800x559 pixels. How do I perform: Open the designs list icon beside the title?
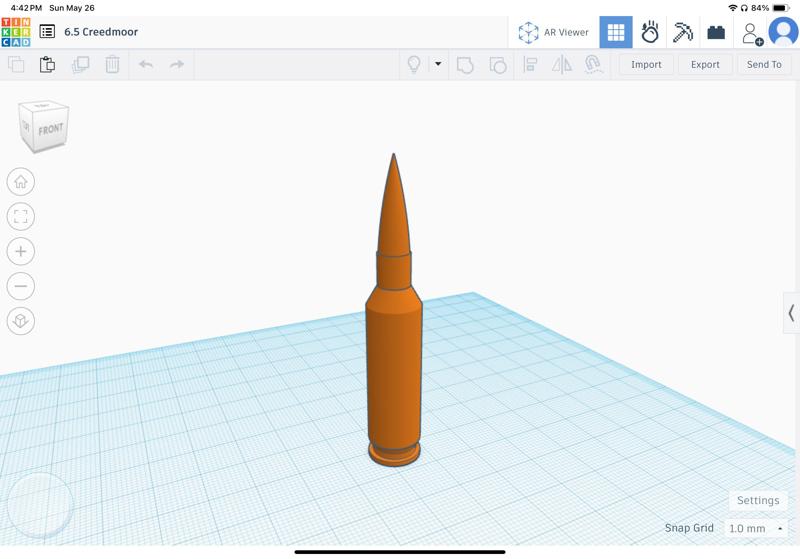pyautogui.click(x=47, y=32)
